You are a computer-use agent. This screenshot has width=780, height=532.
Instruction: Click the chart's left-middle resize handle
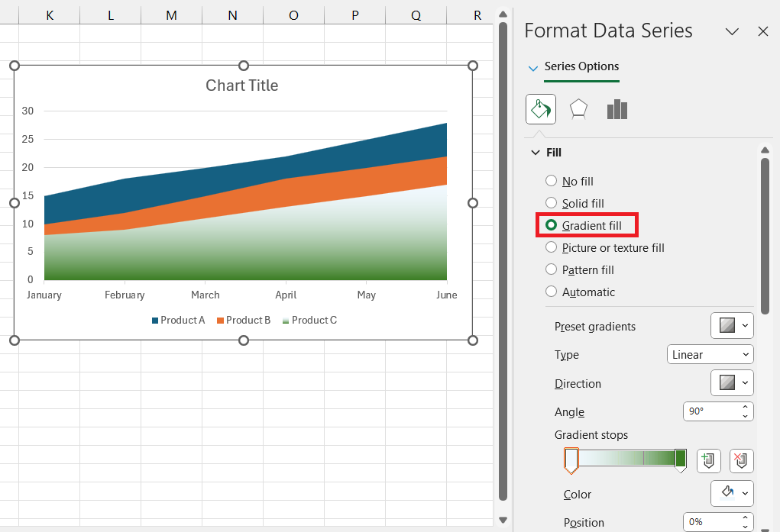pyautogui.click(x=15, y=203)
